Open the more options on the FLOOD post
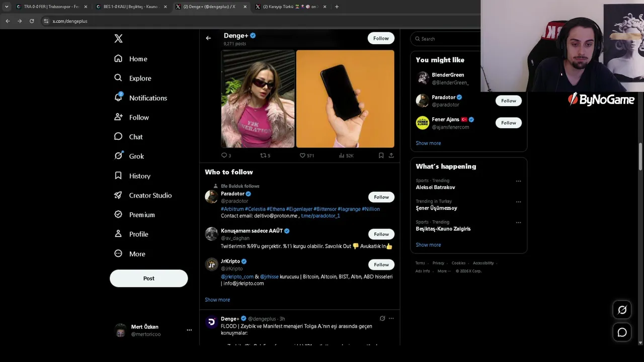The width and height of the screenshot is (644, 362). click(x=391, y=318)
